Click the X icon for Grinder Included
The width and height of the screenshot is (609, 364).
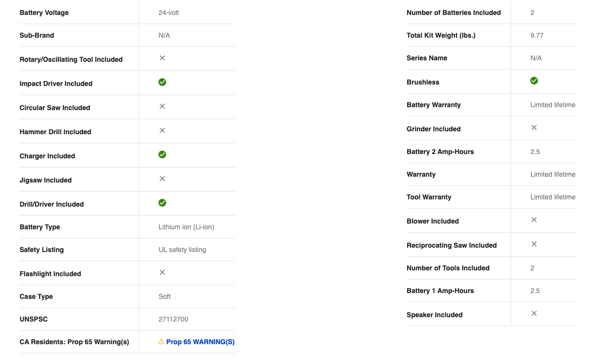(534, 127)
